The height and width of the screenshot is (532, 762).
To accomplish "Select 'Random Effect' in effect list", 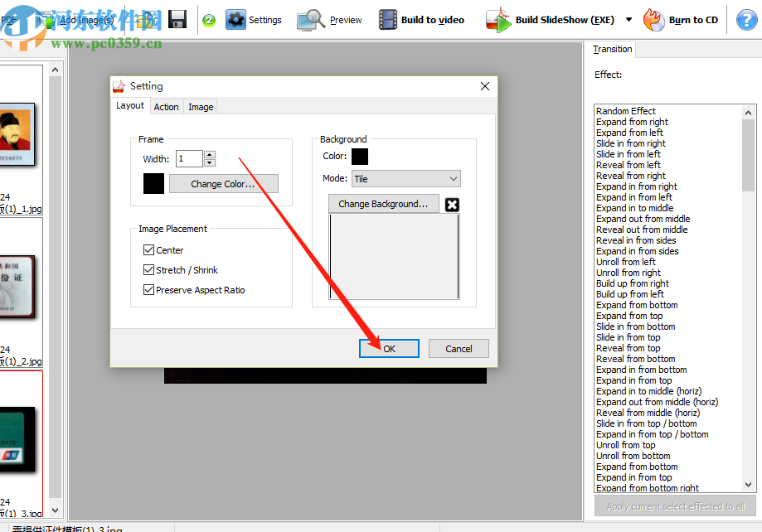I will (x=626, y=111).
